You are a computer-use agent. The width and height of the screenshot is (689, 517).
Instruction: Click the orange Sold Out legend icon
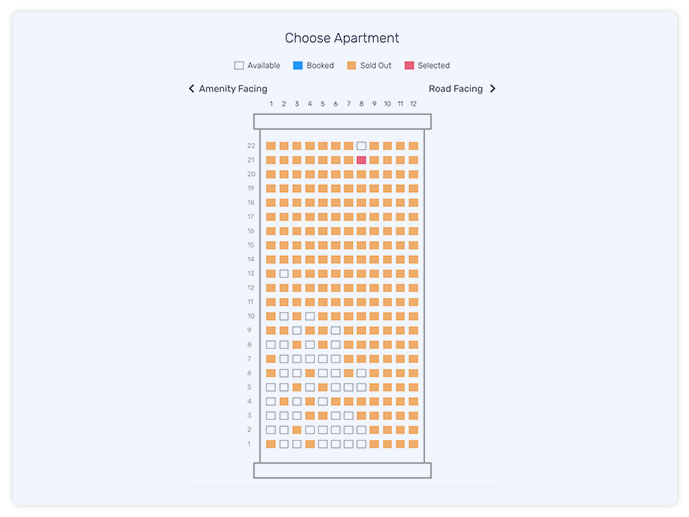352,65
